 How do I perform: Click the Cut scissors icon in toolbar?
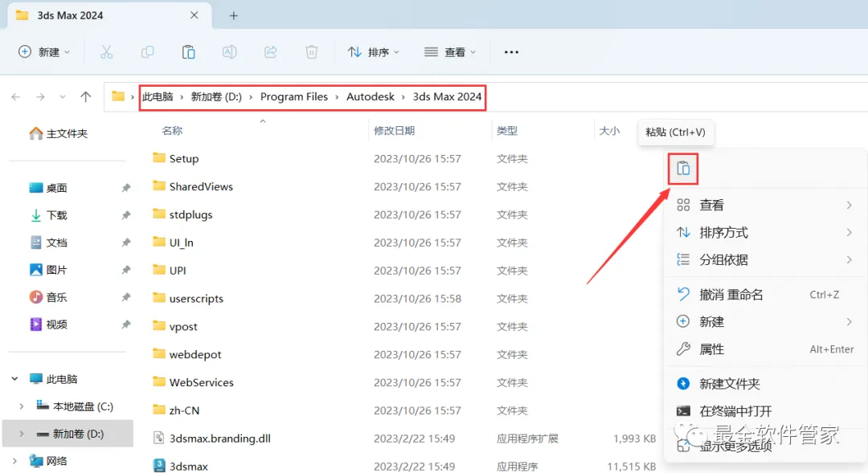(106, 52)
